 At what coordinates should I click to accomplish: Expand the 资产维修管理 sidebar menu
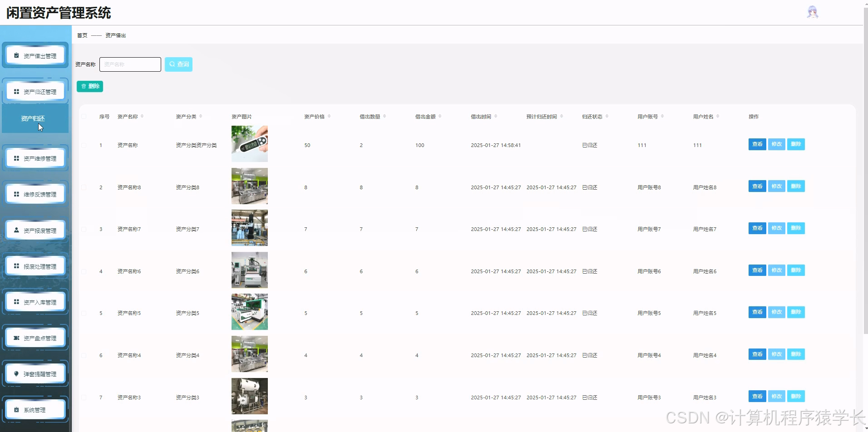pyautogui.click(x=35, y=158)
